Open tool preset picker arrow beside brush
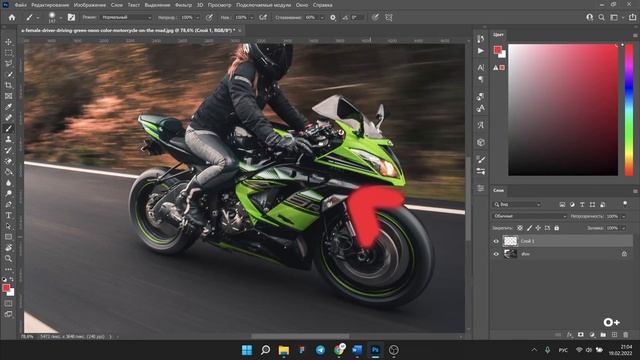640x360 pixels. point(38,18)
